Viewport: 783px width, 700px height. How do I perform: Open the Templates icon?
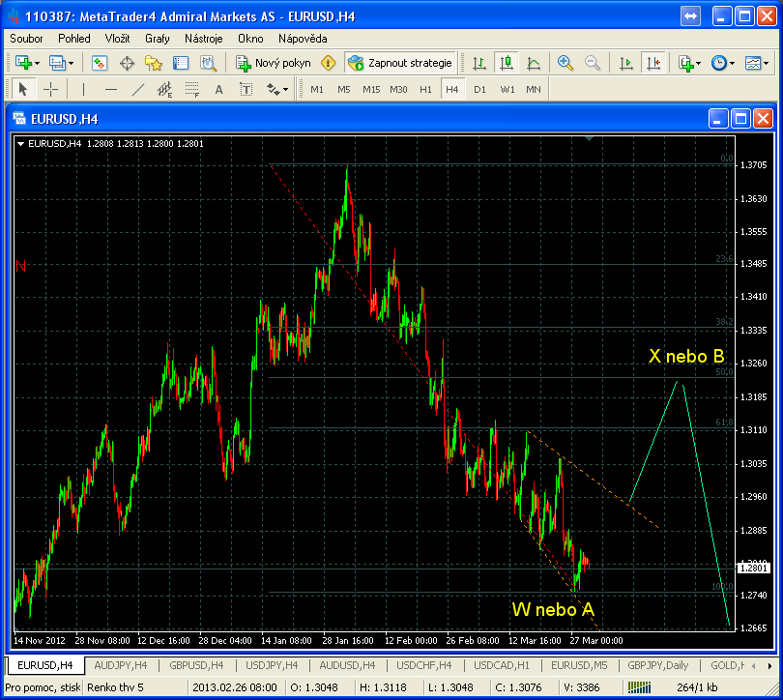(752, 63)
